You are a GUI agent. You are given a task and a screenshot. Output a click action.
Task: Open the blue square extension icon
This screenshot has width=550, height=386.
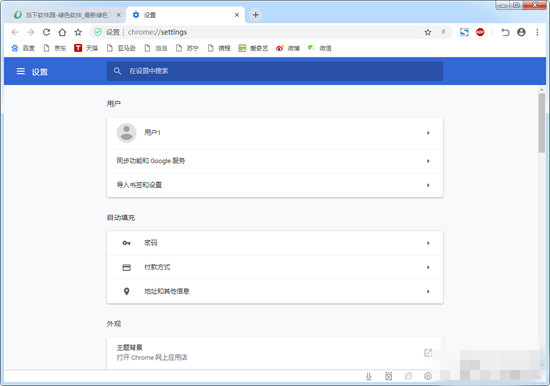[x=464, y=32]
